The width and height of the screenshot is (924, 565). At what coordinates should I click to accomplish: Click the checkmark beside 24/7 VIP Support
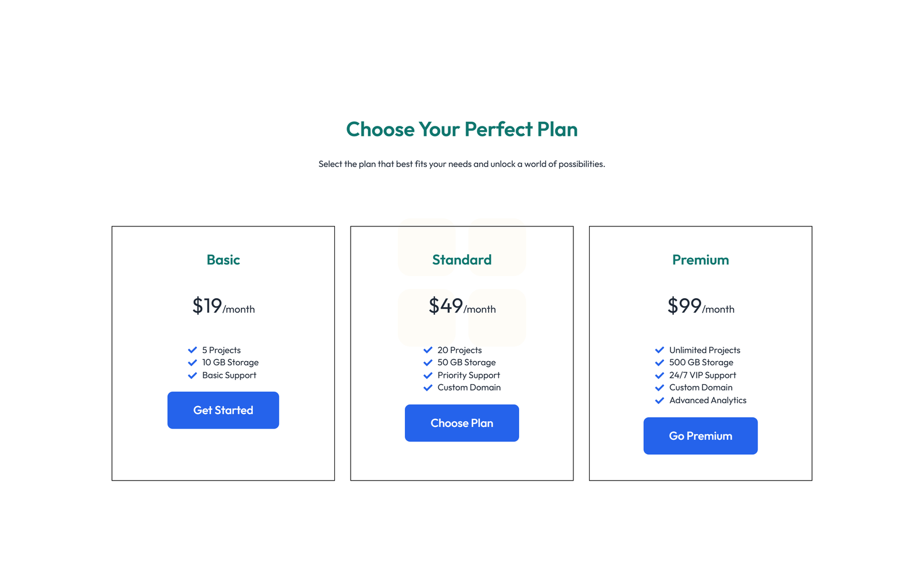(x=660, y=375)
